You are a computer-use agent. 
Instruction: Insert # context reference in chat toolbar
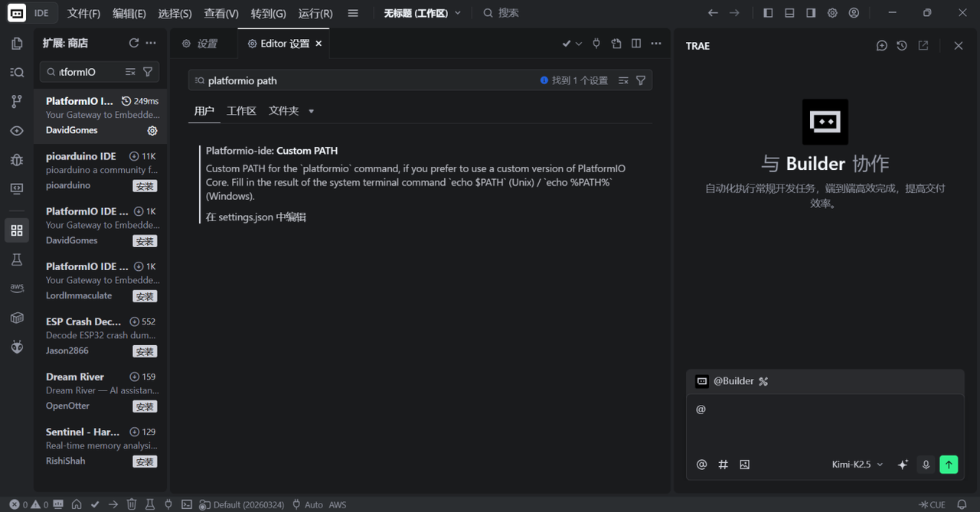coord(723,465)
